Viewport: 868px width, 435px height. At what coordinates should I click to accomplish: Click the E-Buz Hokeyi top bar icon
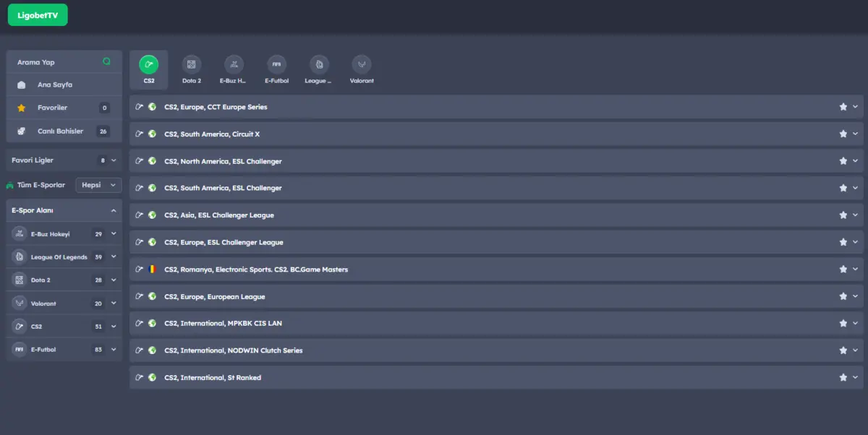(234, 64)
